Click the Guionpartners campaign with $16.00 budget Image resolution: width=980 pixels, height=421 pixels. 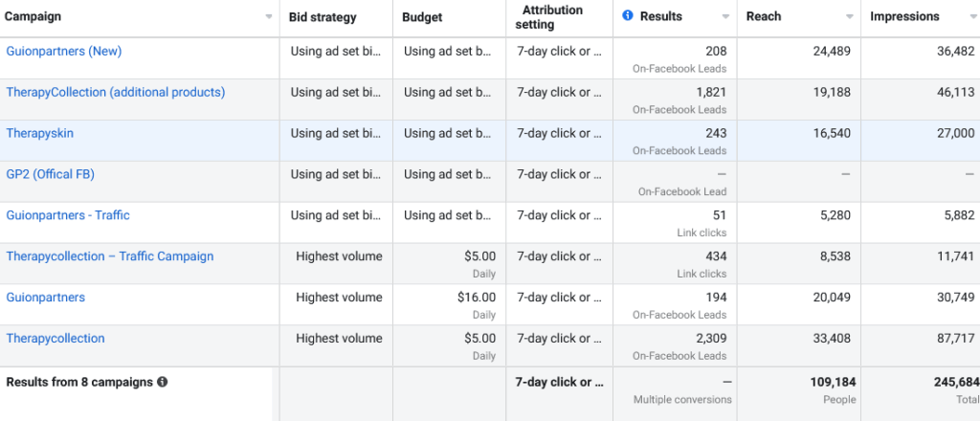click(x=46, y=298)
